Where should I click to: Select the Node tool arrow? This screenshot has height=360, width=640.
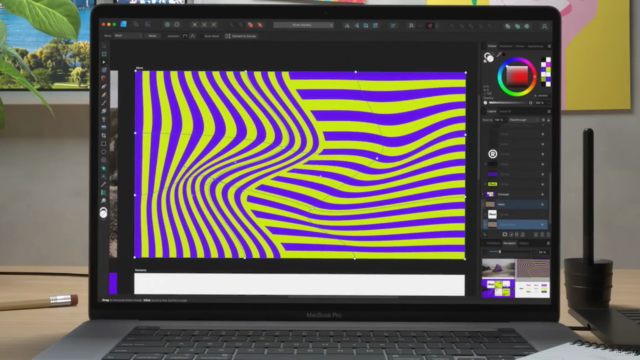pos(104,62)
